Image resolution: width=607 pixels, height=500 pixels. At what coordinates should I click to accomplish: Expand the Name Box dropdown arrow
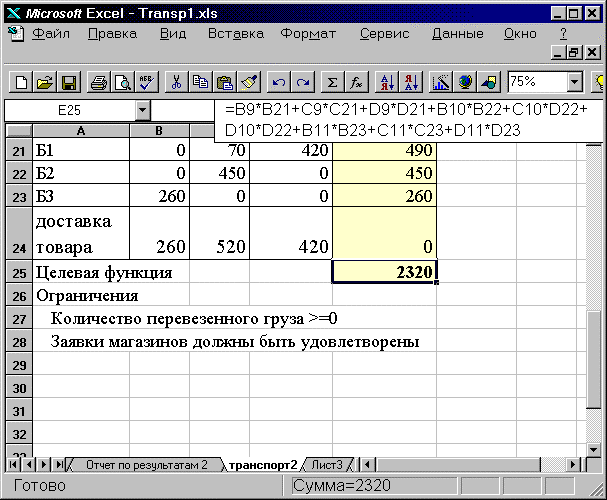point(142,110)
